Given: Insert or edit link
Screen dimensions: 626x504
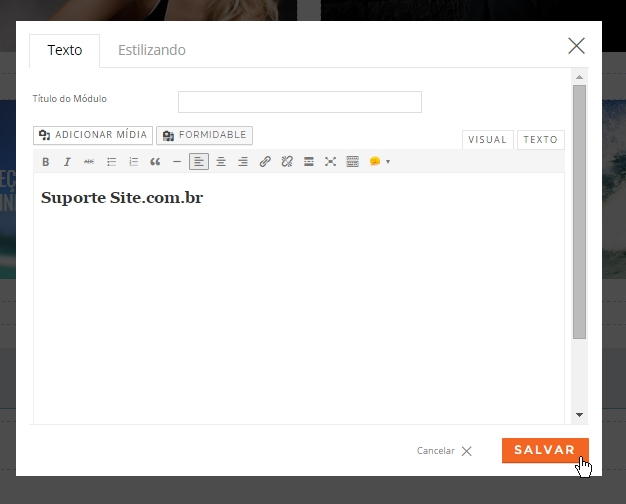Looking at the screenshot, I should [x=265, y=162].
